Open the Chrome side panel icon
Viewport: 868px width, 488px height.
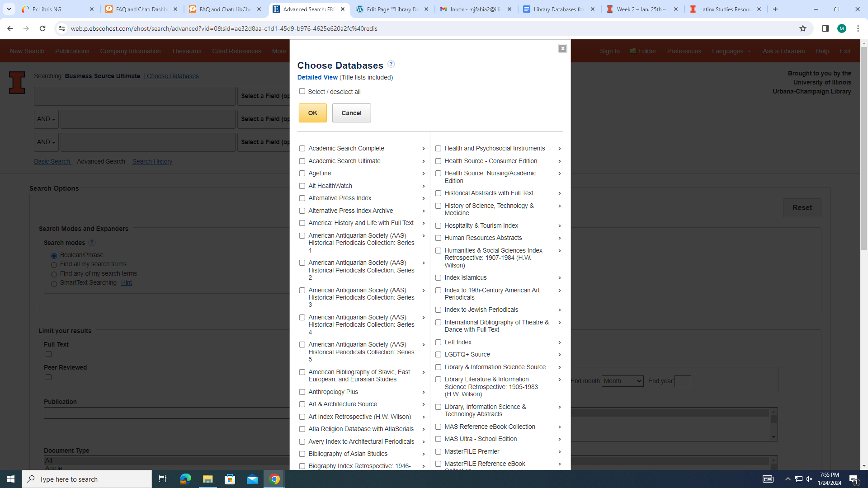coord(825,28)
